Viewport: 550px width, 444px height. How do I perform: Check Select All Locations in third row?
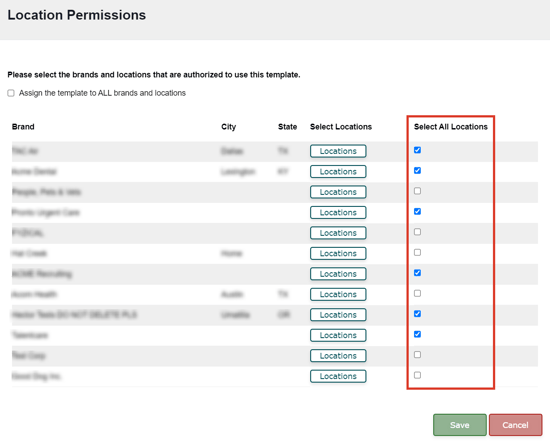tap(417, 191)
